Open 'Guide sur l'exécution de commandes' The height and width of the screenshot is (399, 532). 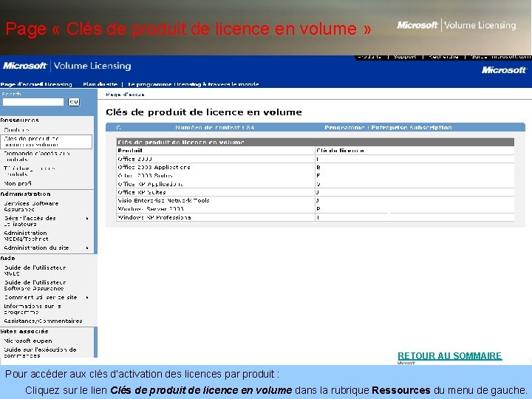[40, 352]
